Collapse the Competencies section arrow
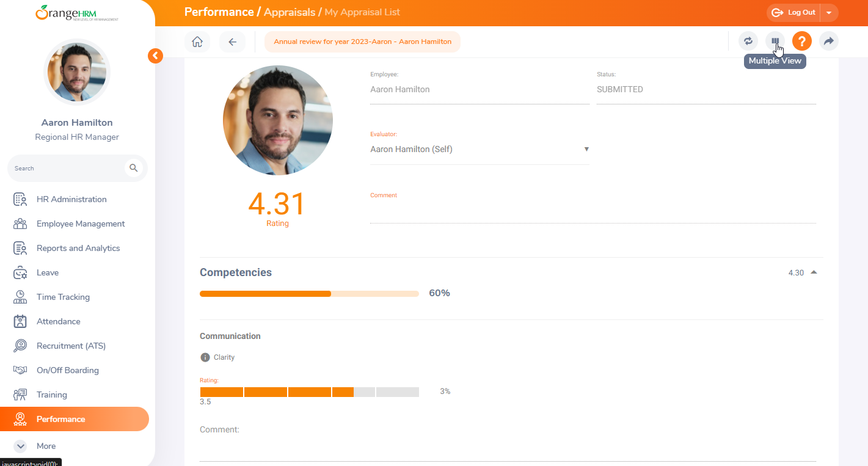The width and height of the screenshot is (868, 466). [x=814, y=272]
